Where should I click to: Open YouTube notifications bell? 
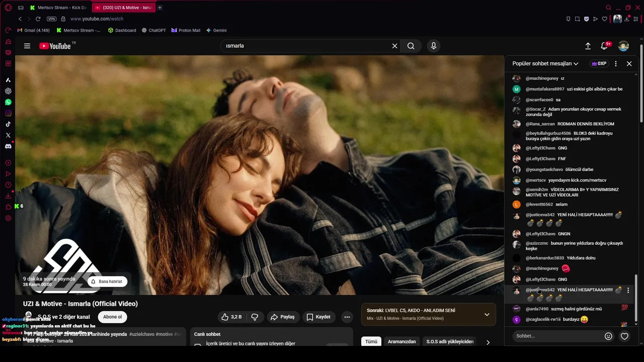[x=605, y=46]
